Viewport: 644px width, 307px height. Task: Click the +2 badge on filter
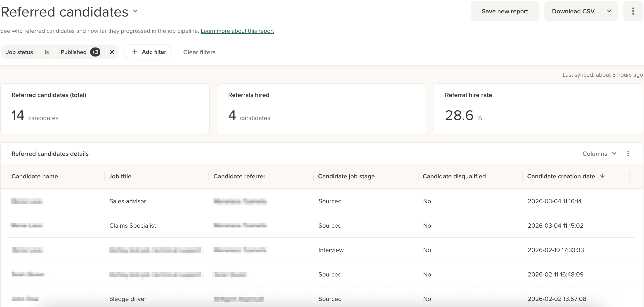coord(95,52)
